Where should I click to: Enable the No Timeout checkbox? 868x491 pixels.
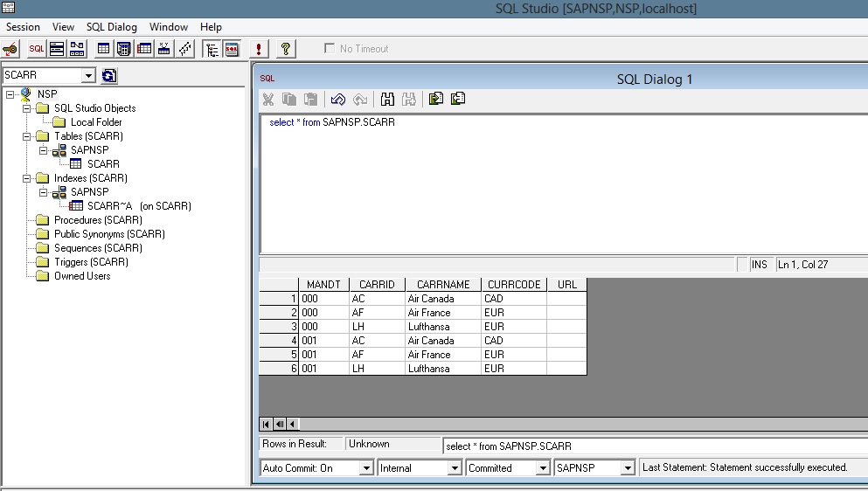(330, 49)
